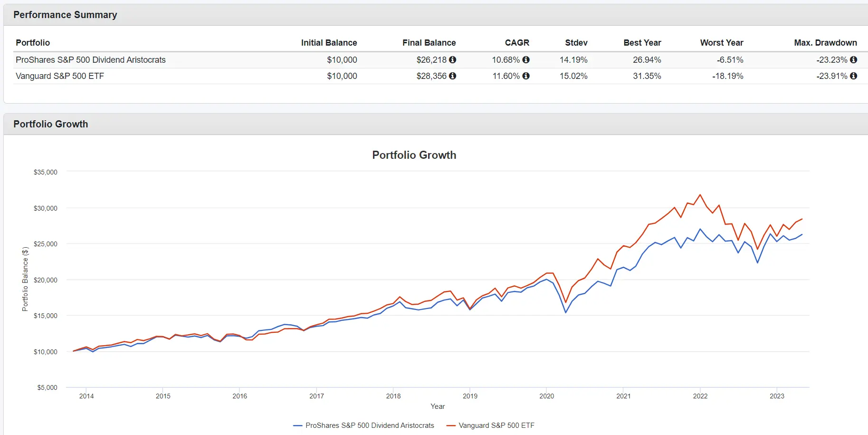Select the Max. Drawdown column header
This screenshot has width=868, height=435.
coord(825,43)
